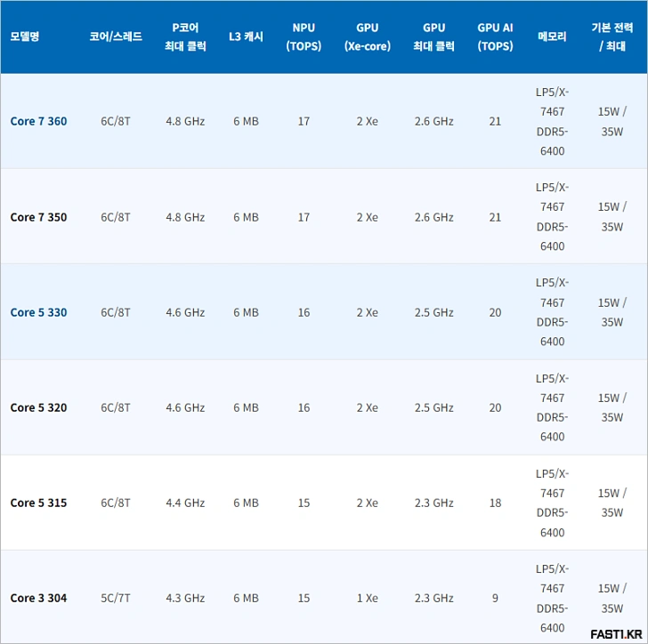Click the GPU 최대 클럭 column header
This screenshot has width=648, height=644.
(x=434, y=36)
